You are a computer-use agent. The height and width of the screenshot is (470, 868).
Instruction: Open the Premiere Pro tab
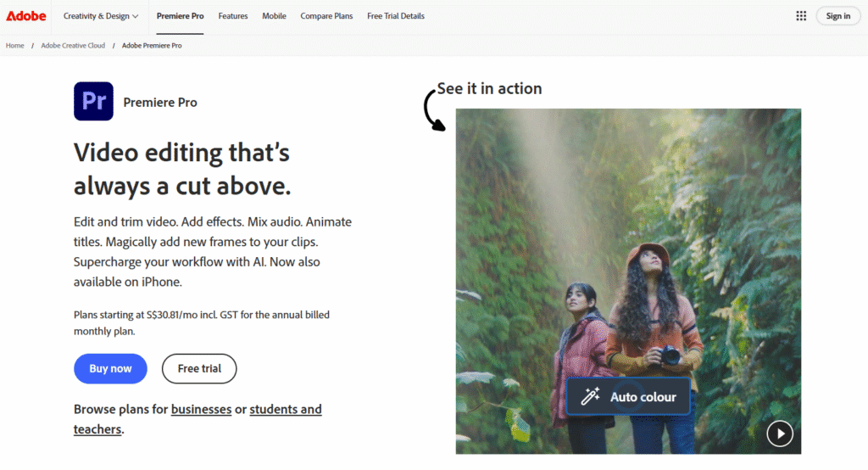pyautogui.click(x=180, y=16)
